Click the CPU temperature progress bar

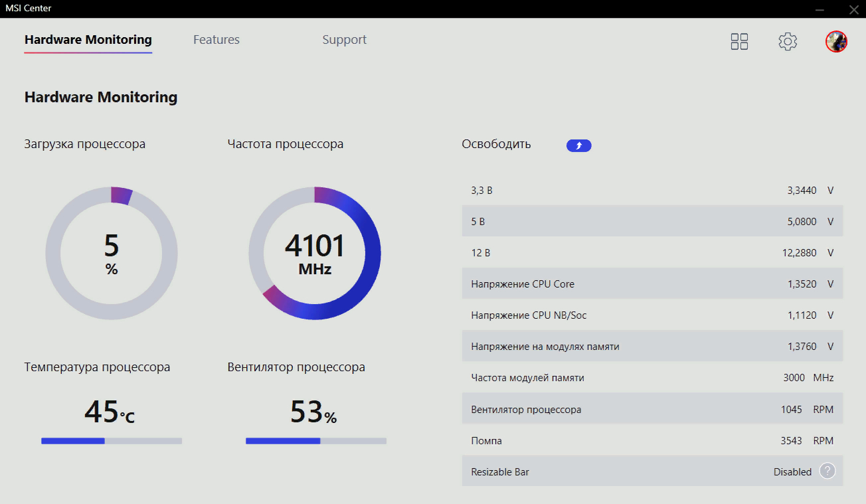tap(112, 441)
